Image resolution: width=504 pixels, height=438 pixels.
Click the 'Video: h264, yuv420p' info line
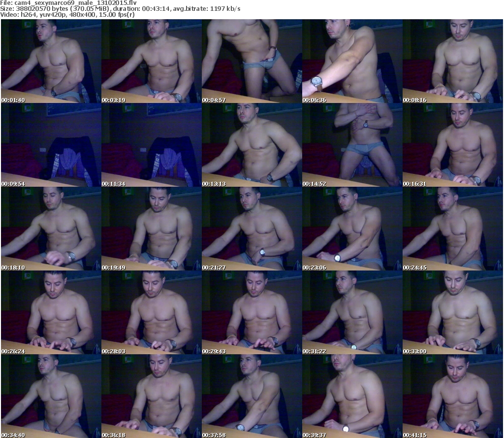tap(67, 15)
